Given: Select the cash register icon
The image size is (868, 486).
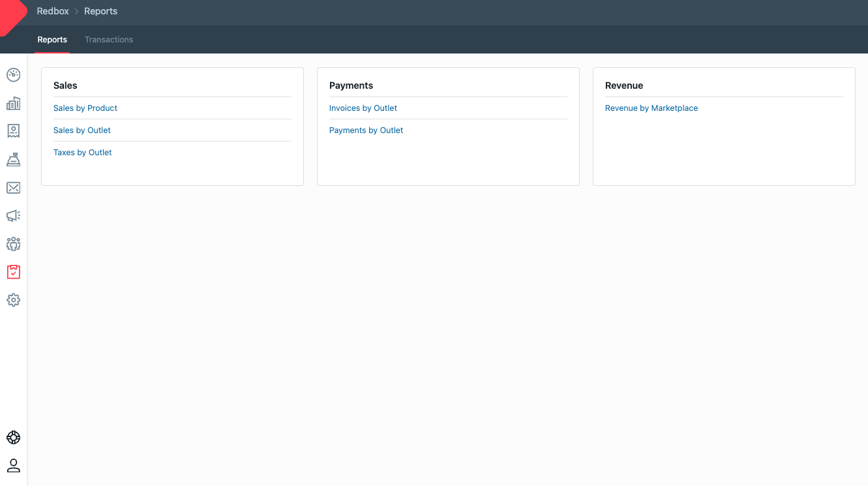Looking at the screenshot, I should point(13,160).
